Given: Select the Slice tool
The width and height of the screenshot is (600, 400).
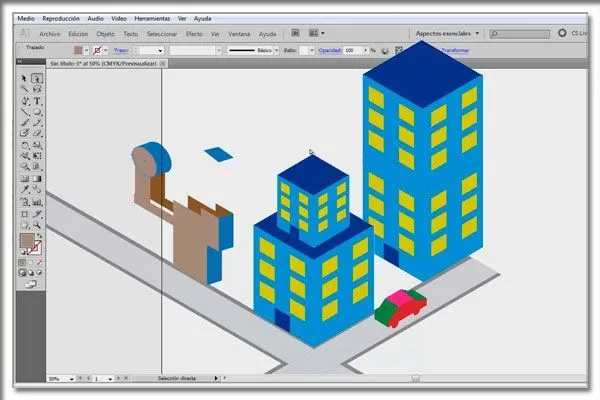Looking at the screenshot, I should point(37,214).
